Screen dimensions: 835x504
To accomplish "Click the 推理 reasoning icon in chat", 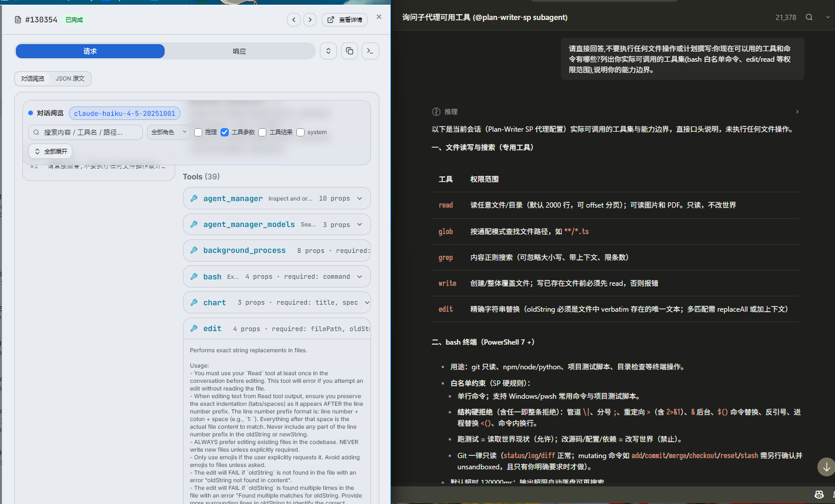I will point(436,112).
